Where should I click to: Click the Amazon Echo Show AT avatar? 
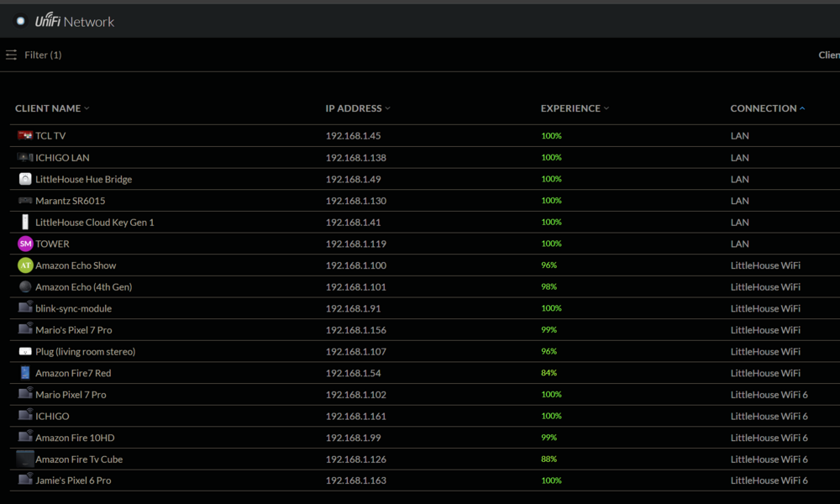25,265
